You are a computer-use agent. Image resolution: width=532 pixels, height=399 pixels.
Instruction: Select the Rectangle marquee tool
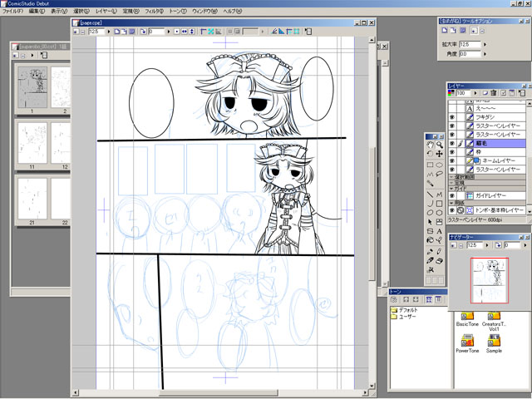pos(430,165)
